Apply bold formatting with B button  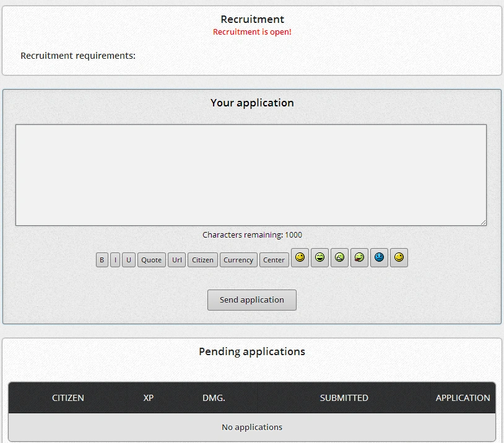[102, 260]
